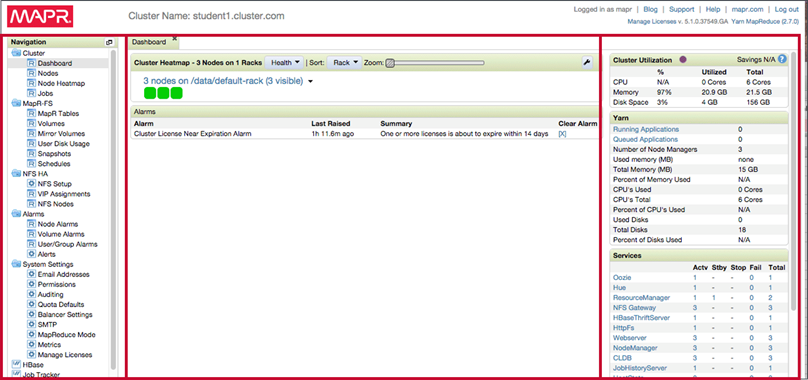Switch to the Dashboard tab
The width and height of the screenshot is (808, 380).
[149, 42]
